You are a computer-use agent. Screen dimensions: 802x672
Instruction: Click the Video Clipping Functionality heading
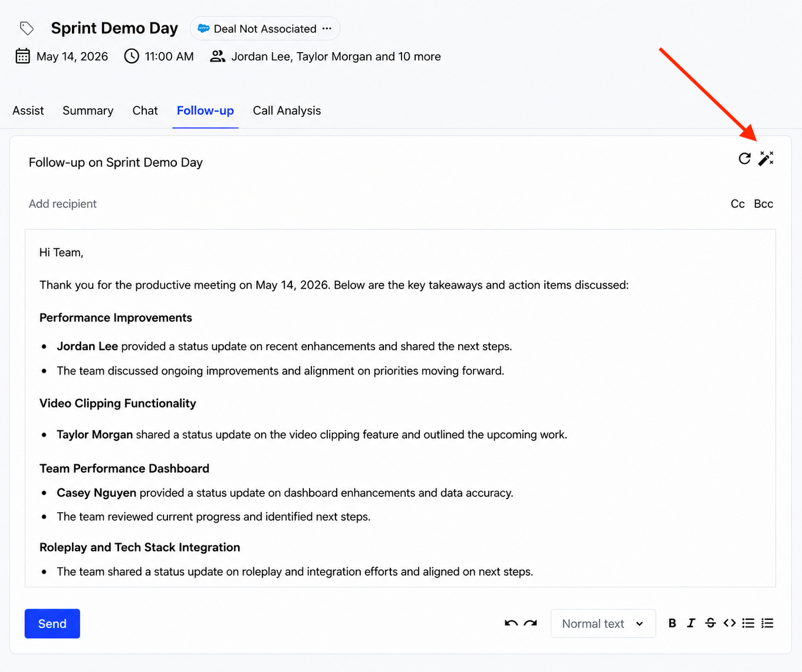pyautogui.click(x=118, y=403)
